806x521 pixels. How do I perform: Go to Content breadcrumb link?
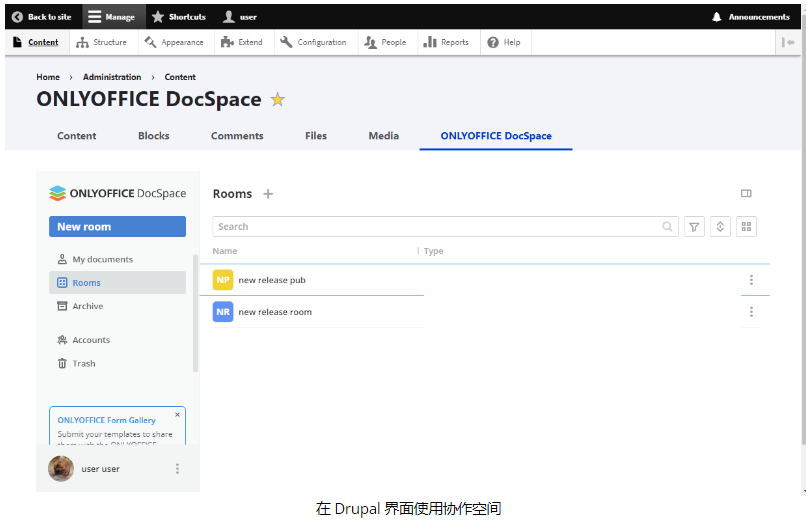180,77
